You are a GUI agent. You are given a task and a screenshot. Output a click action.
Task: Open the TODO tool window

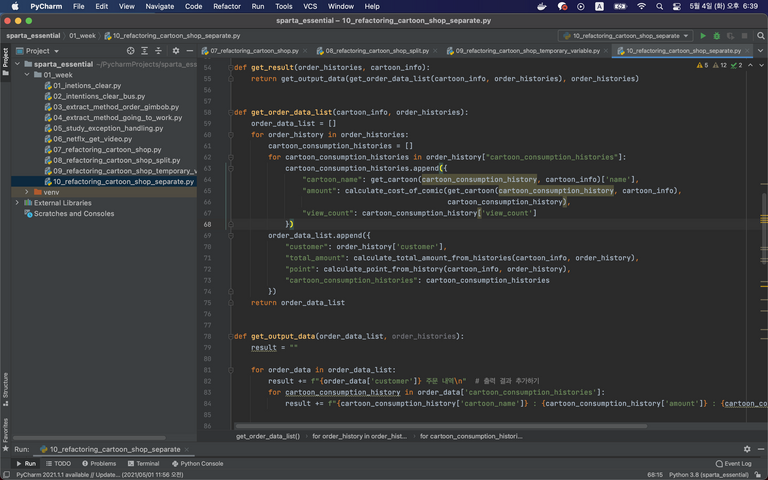coord(58,463)
